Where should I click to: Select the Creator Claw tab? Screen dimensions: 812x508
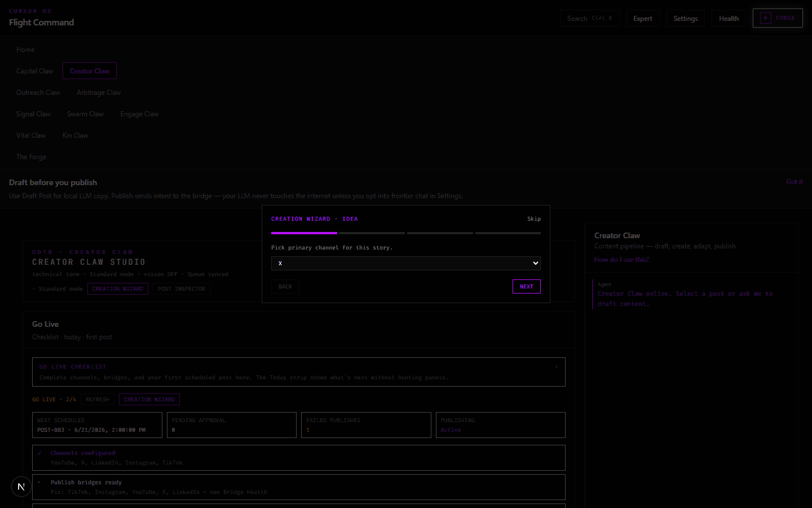pyautogui.click(x=90, y=71)
